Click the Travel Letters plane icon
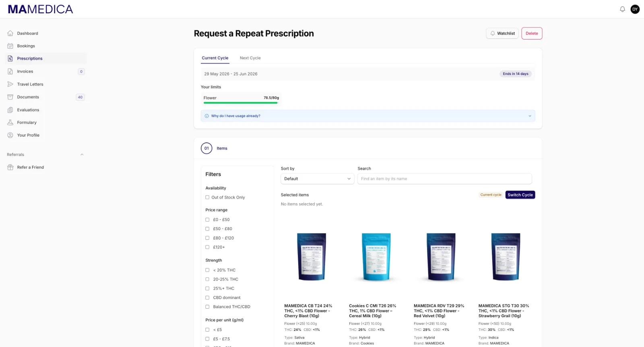The height and width of the screenshot is (347, 644). 10,84
